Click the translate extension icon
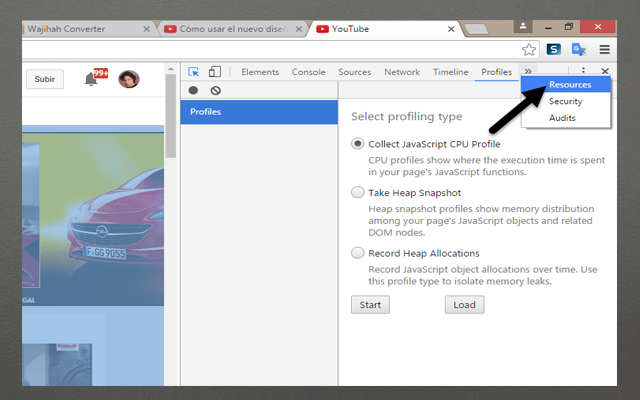640x400 pixels. 579,49
